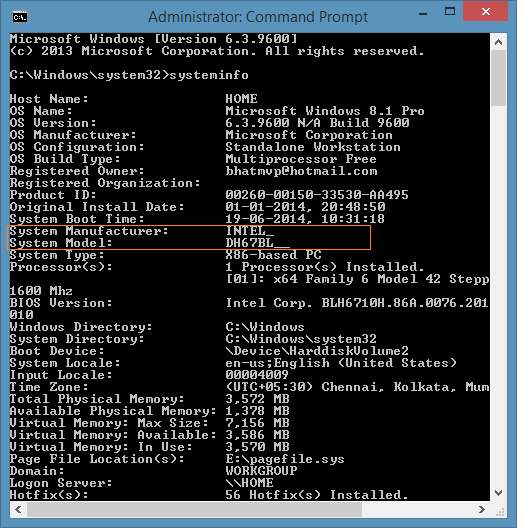The width and height of the screenshot is (517, 528).
Task: Click the X86-based PC value
Action: pos(273,255)
